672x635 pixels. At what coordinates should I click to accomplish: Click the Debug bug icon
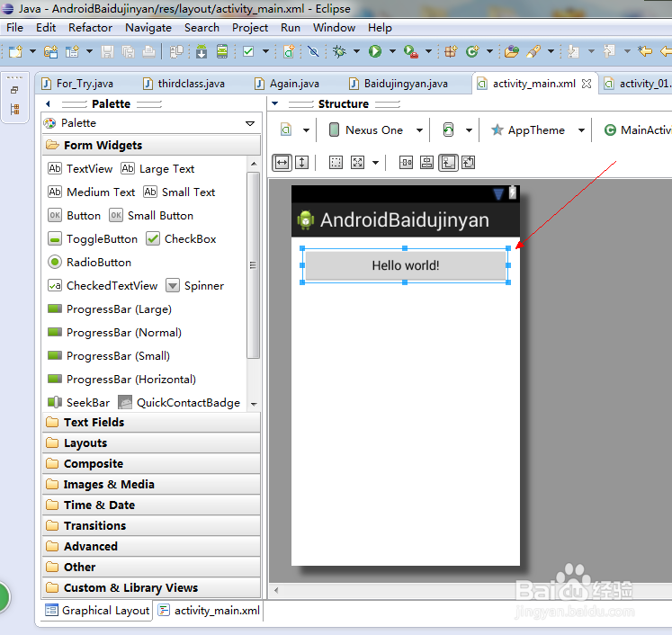(339, 52)
